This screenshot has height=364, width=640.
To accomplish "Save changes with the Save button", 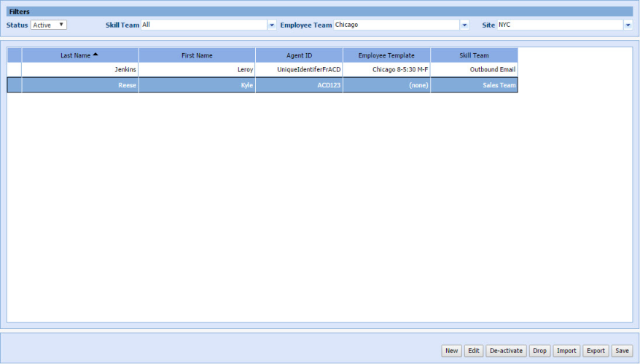I will click(621, 351).
